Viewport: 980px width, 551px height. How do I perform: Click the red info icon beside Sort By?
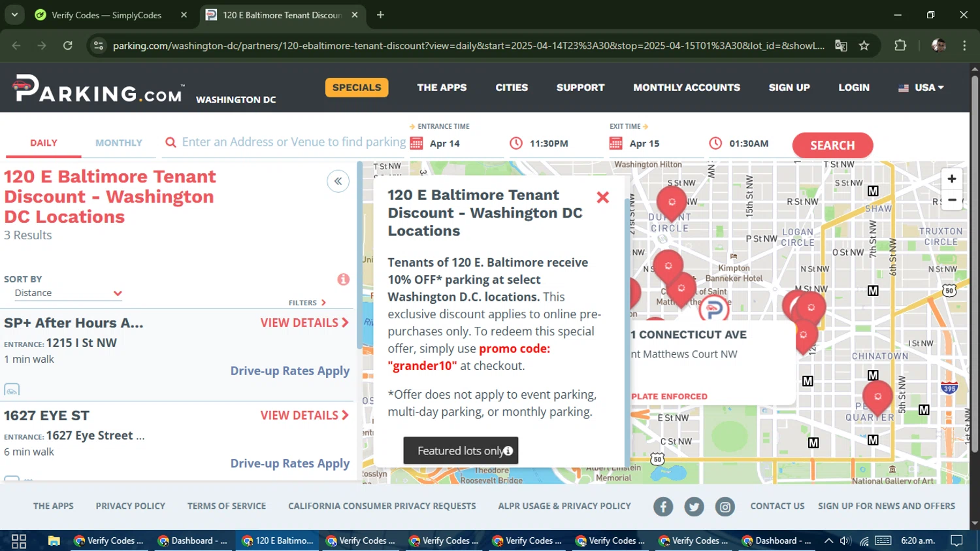coord(343,280)
